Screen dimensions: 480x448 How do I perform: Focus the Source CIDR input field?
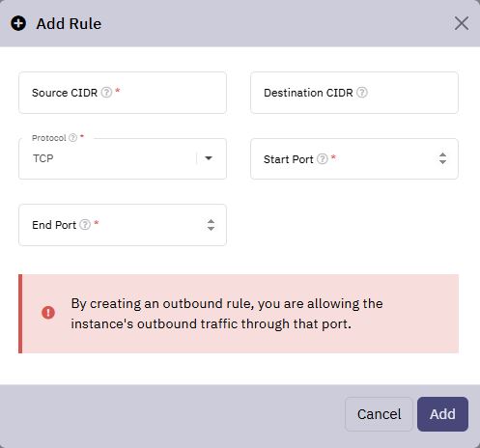[123, 93]
